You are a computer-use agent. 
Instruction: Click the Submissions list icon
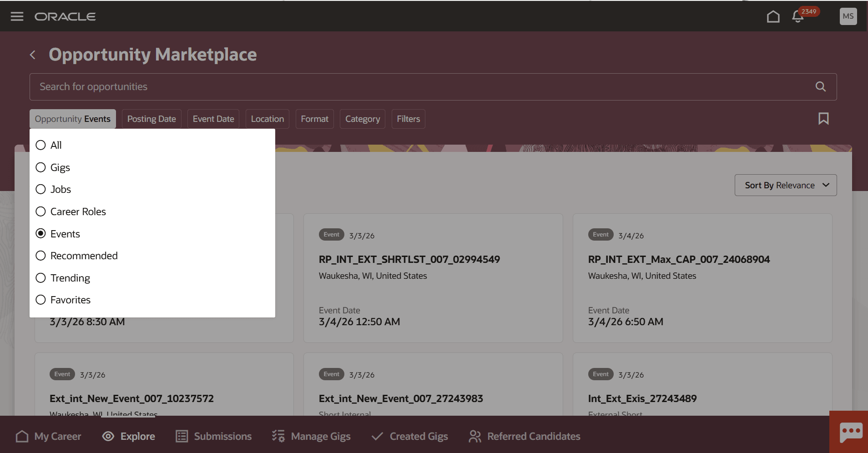[x=182, y=436]
